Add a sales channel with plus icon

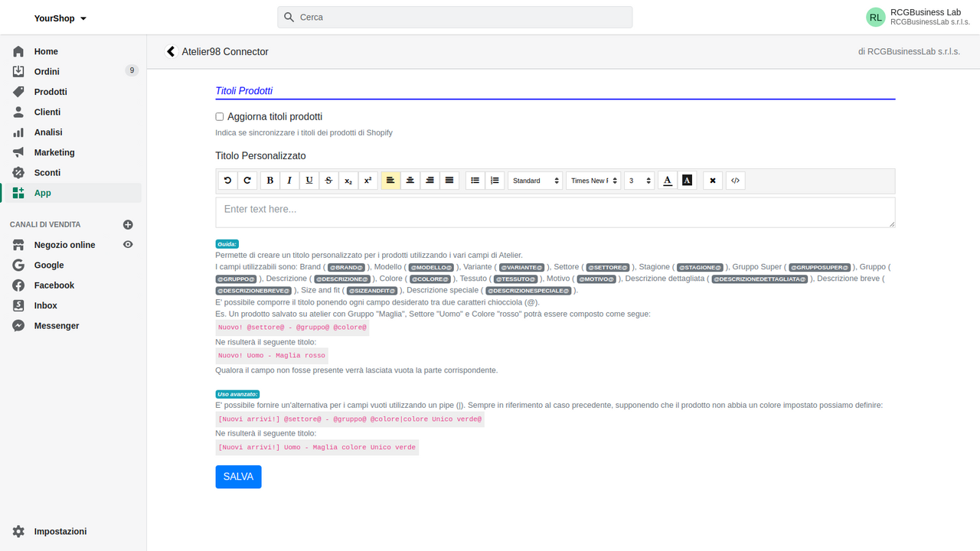click(128, 225)
